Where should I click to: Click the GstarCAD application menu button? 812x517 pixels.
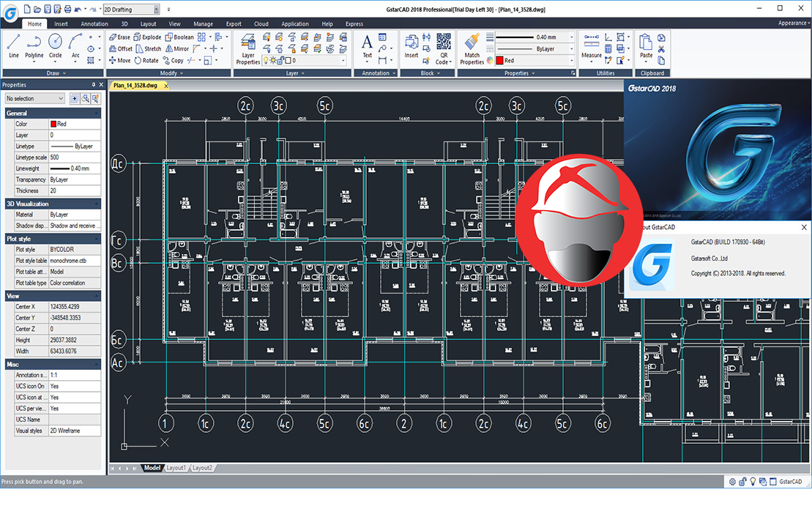pyautogui.click(x=10, y=12)
